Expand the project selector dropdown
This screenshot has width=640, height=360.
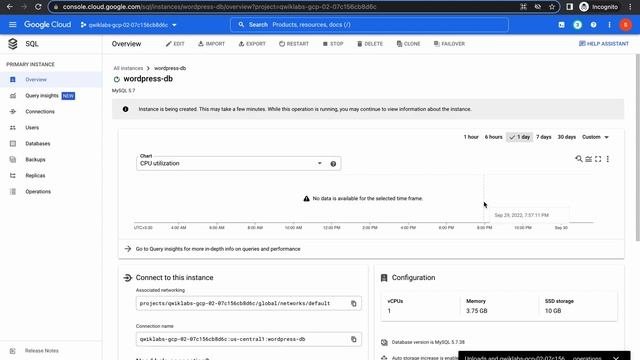(128, 25)
